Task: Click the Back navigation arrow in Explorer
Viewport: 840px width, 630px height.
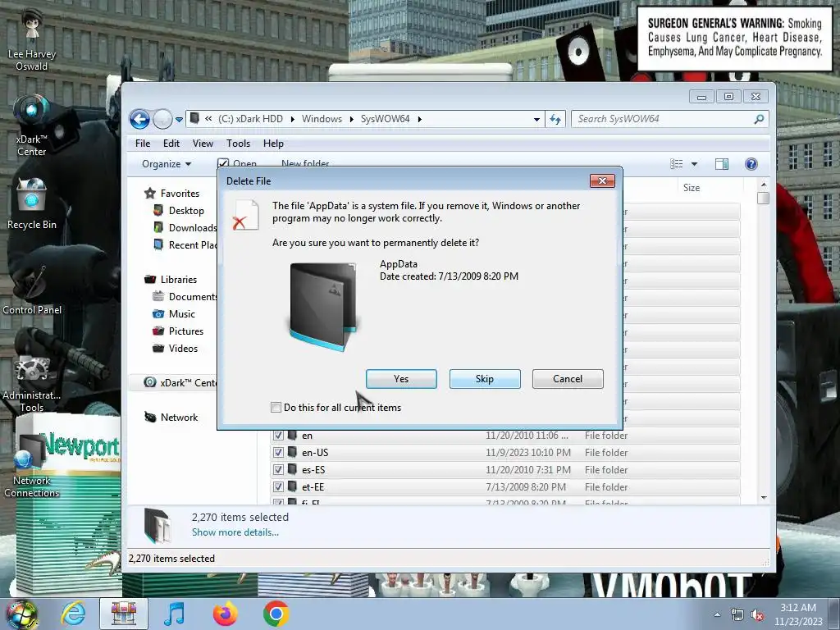Action: pyautogui.click(x=139, y=119)
